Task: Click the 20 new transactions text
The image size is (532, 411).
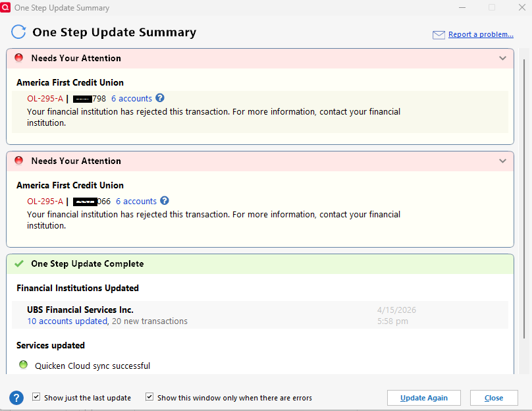Action: 149,321
